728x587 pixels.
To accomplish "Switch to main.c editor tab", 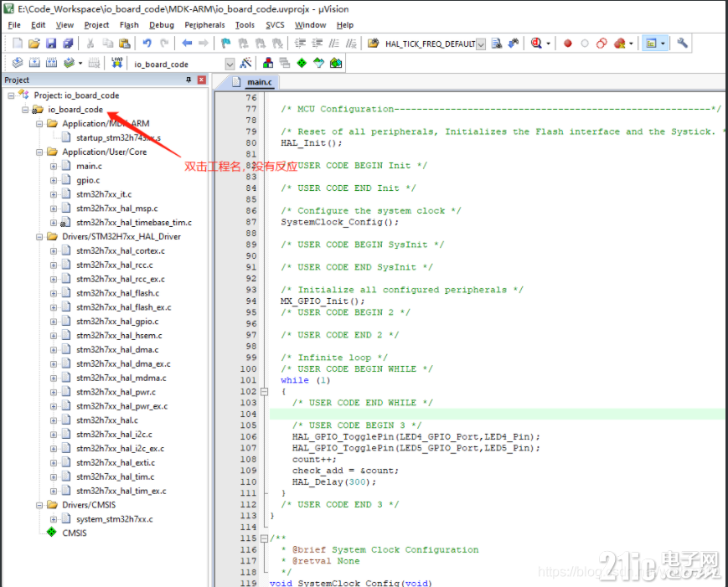I will point(259,82).
